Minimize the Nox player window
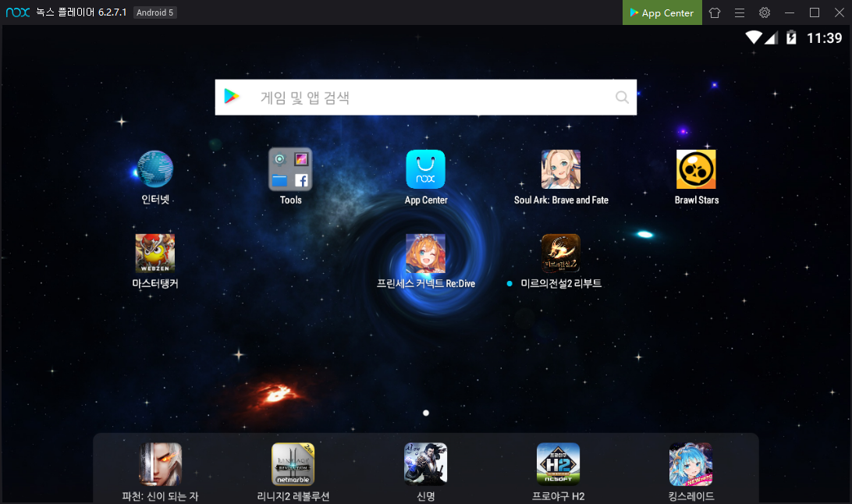Image resolution: width=852 pixels, height=504 pixels. [x=790, y=12]
